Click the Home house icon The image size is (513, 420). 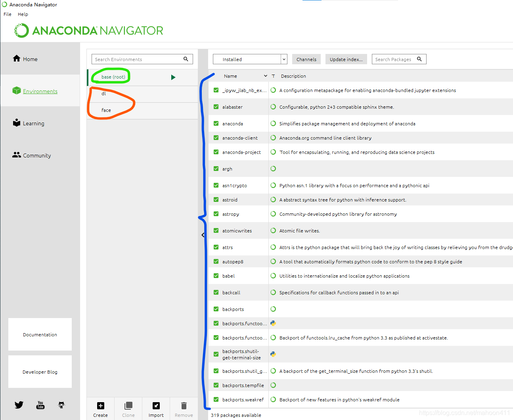tap(17, 58)
